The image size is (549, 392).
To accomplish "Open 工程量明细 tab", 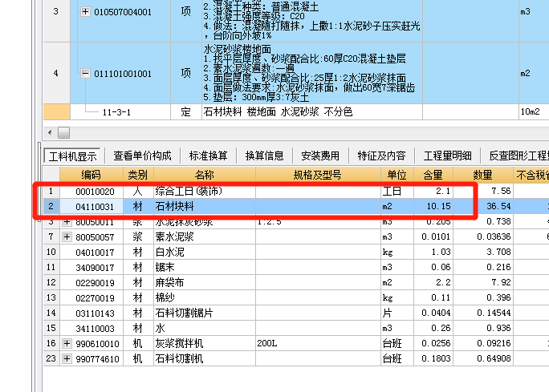I will click(x=447, y=156).
